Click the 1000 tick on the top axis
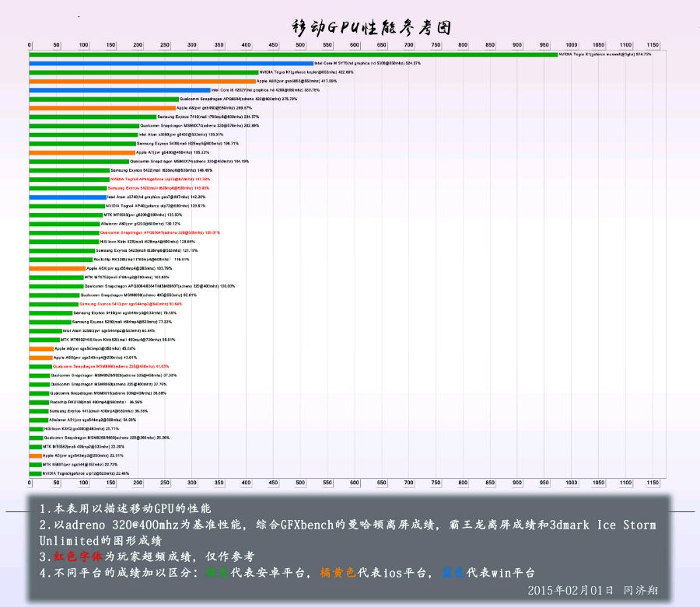Image resolution: width=700 pixels, height=607 pixels. point(571,45)
